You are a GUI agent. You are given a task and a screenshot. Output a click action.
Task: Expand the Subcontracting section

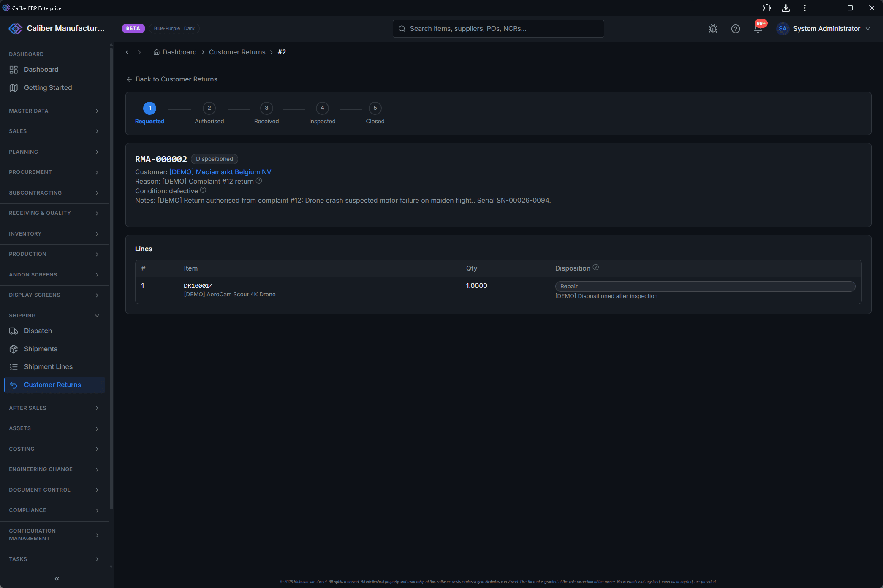pyautogui.click(x=54, y=193)
